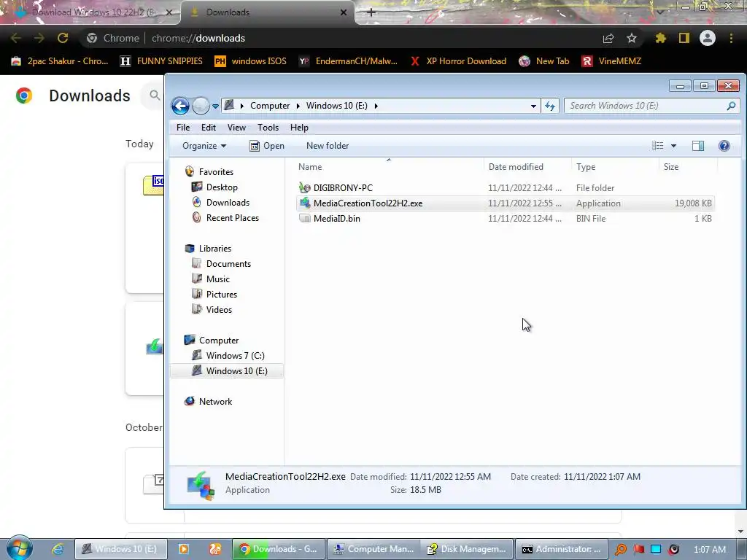Image resolution: width=747 pixels, height=560 pixels.
Task: Select Downloads under Favorites
Action: click(228, 203)
